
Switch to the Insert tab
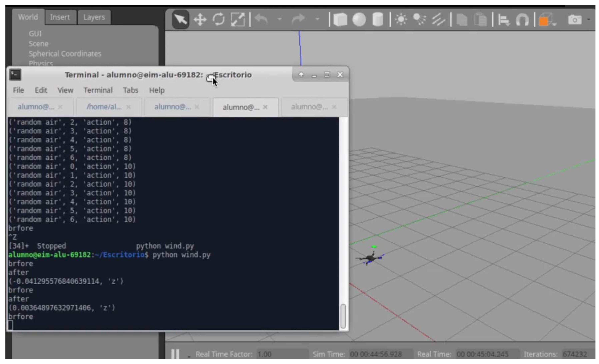(x=60, y=17)
